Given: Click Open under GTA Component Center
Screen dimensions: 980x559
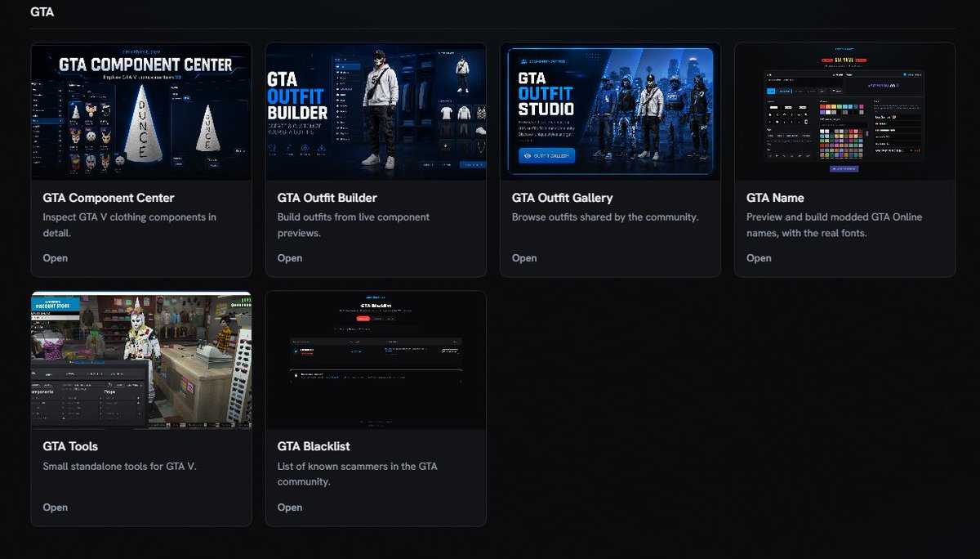Looking at the screenshot, I should 56,258.
